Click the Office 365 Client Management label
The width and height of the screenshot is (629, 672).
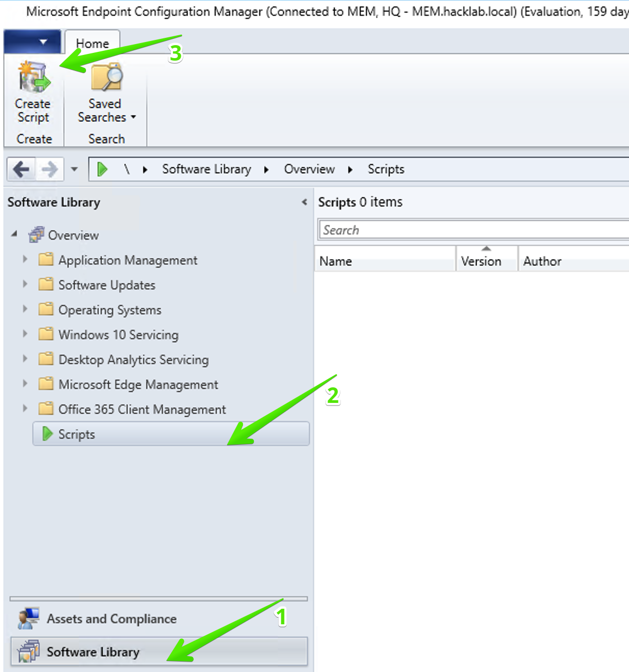[142, 410]
